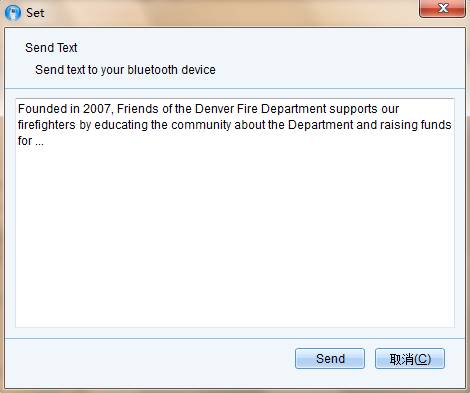Click the word "Fire" in first line
The width and height of the screenshot is (470, 393).
(x=247, y=109)
